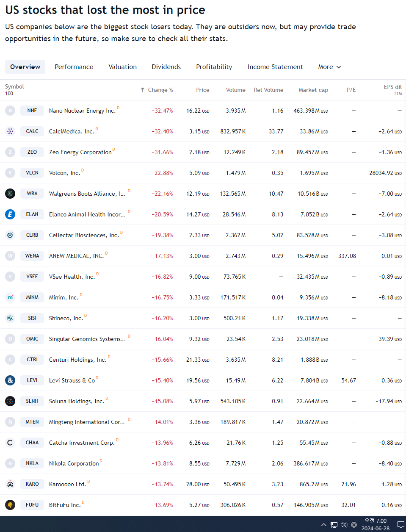Select the Overview tab
Viewport: 406px width, 532px height.
(25, 67)
